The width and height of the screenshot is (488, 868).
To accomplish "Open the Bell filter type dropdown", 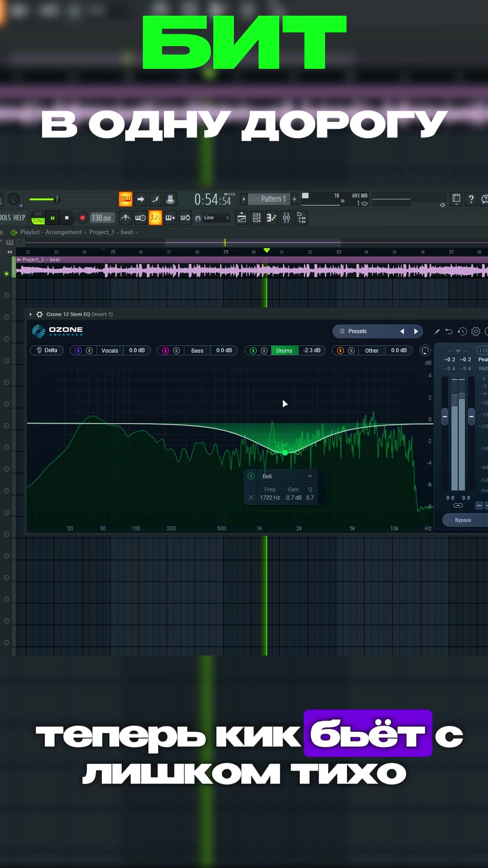I will [x=287, y=476].
